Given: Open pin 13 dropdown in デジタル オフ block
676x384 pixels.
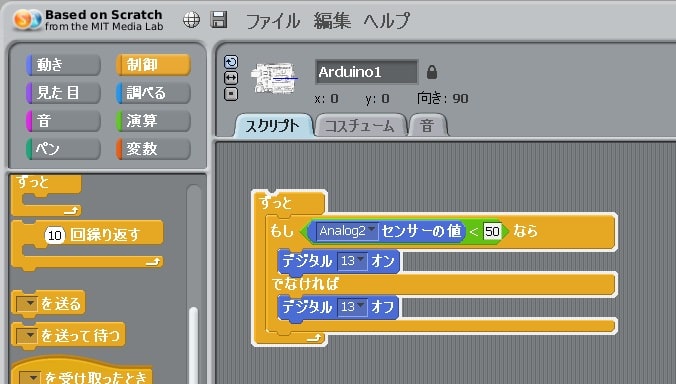Looking at the screenshot, I should 352,307.
